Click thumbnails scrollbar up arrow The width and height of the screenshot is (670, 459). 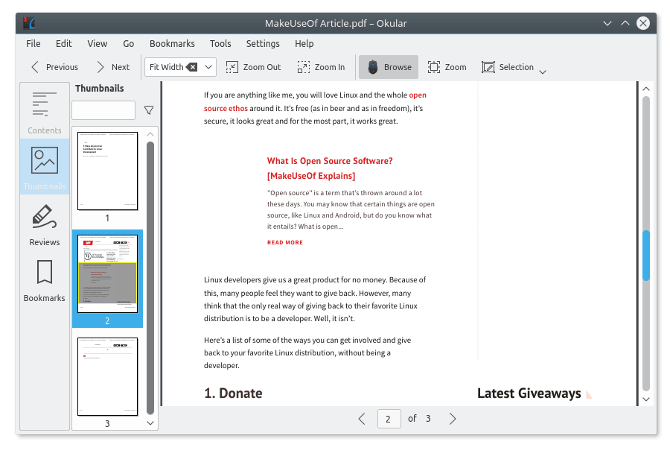(150, 134)
